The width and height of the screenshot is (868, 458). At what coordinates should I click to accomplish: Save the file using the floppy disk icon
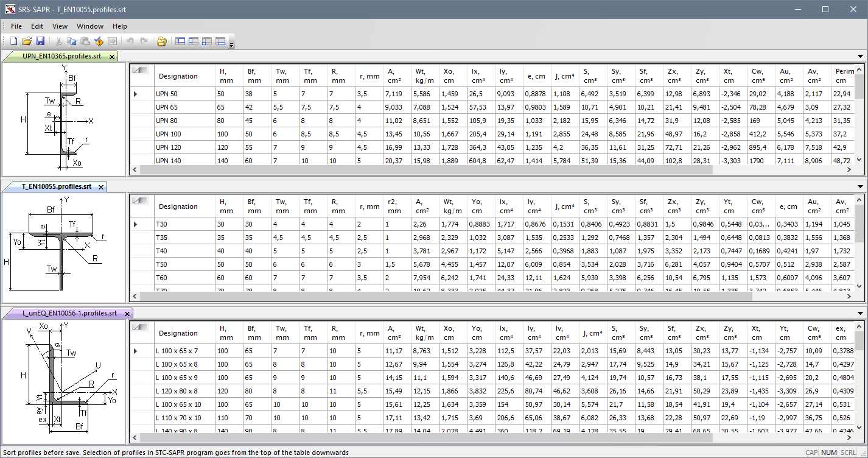(x=40, y=41)
